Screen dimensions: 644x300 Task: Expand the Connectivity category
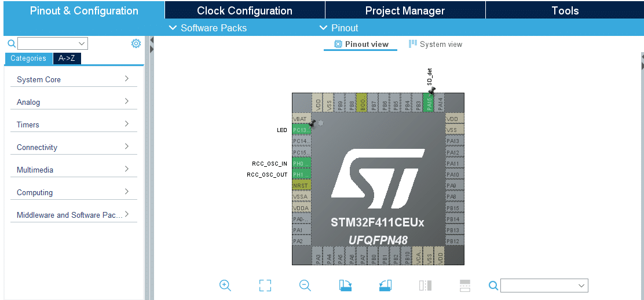pyautogui.click(x=74, y=147)
